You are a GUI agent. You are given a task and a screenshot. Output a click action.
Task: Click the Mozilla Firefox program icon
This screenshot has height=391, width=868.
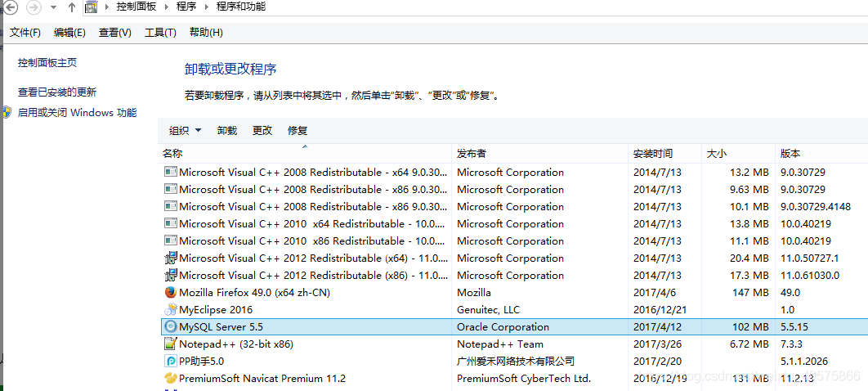(170, 292)
